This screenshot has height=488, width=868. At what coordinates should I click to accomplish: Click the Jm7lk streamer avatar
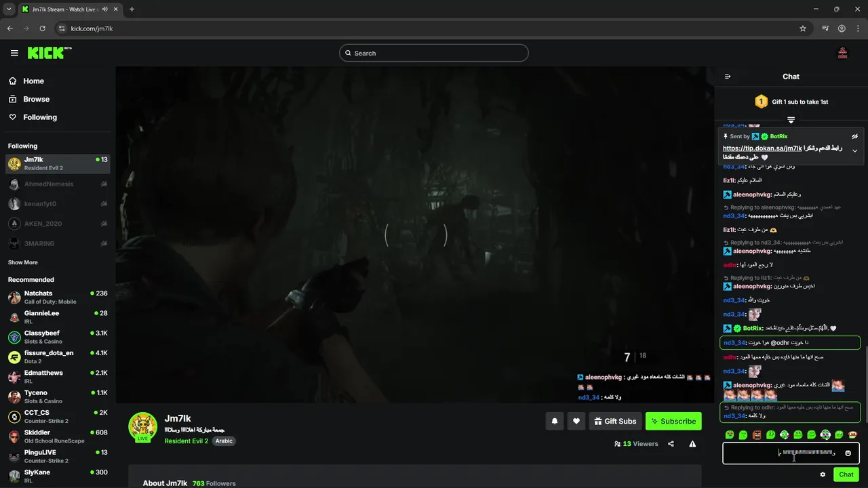point(143,426)
